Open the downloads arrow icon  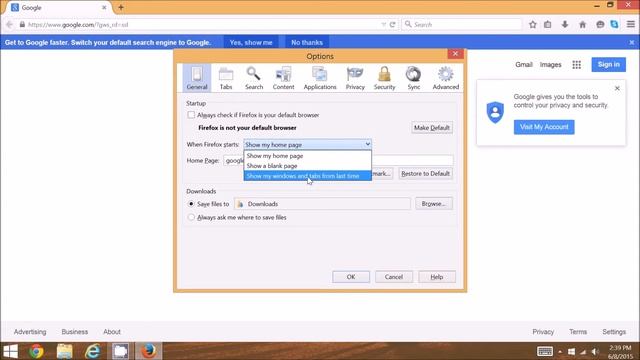tap(565, 24)
